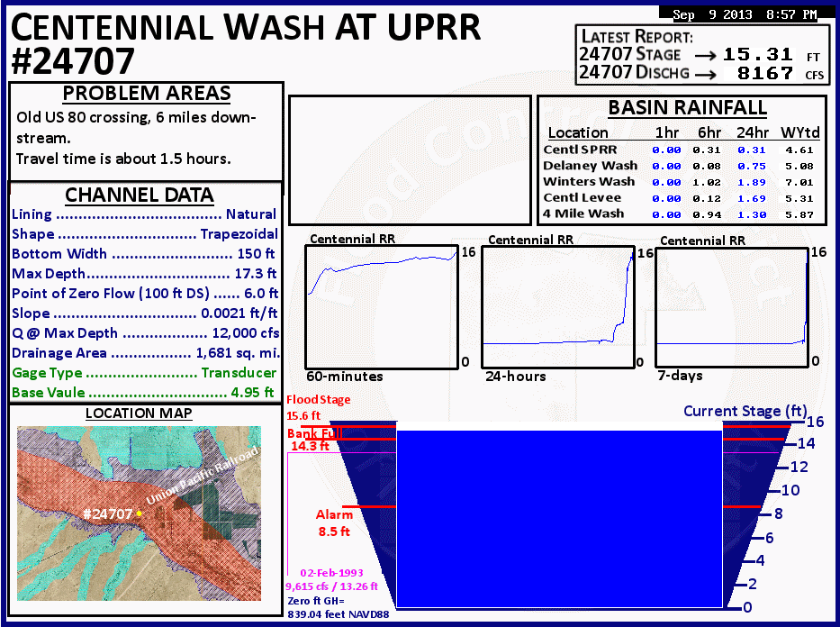Click the Max Depth 17.3 ft row
840x627 pixels.
(x=144, y=274)
